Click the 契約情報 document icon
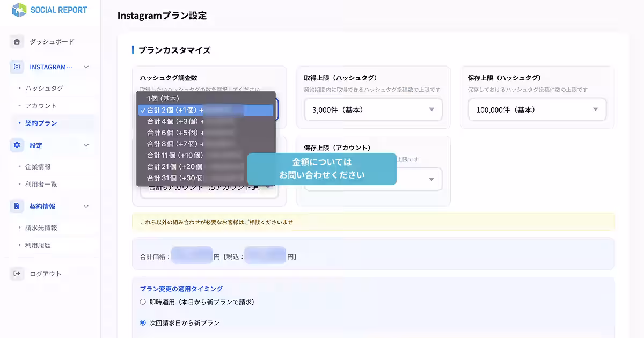 17,206
